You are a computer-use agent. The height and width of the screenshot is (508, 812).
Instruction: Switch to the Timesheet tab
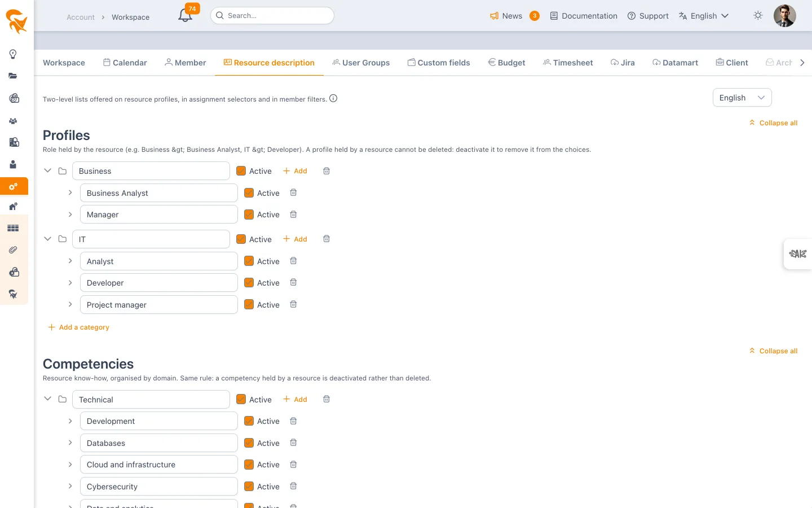(x=568, y=63)
